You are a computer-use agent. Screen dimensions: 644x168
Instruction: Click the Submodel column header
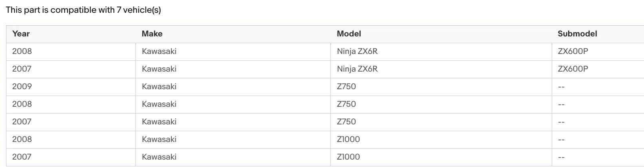click(x=577, y=34)
